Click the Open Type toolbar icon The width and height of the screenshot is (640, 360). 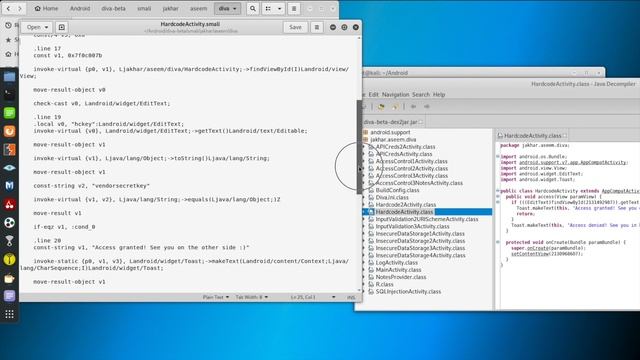(381, 107)
